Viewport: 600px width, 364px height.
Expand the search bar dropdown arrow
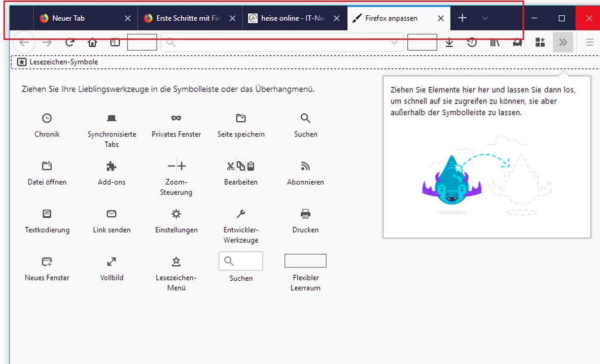[395, 42]
